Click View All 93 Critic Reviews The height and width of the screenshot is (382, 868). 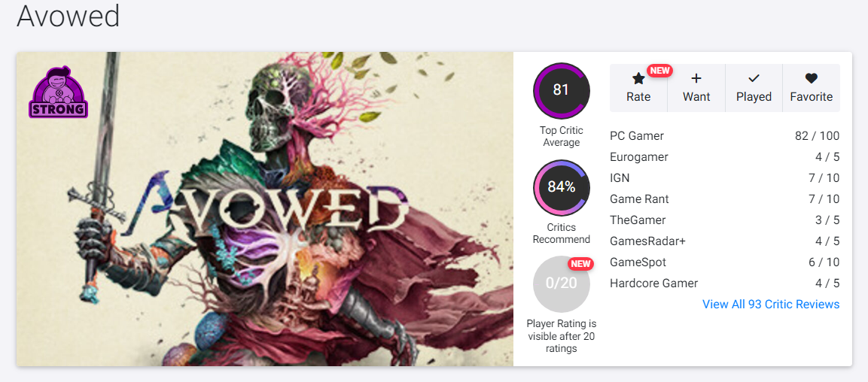pyautogui.click(x=771, y=305)
